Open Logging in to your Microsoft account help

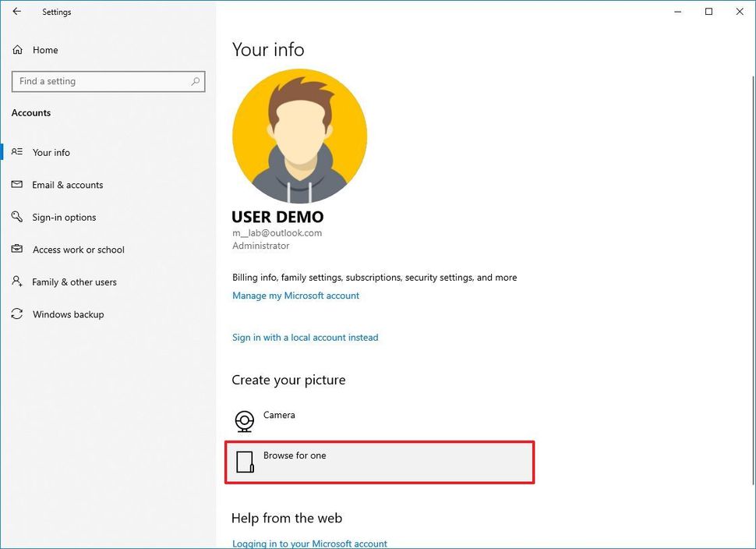[x=309, y=544]
